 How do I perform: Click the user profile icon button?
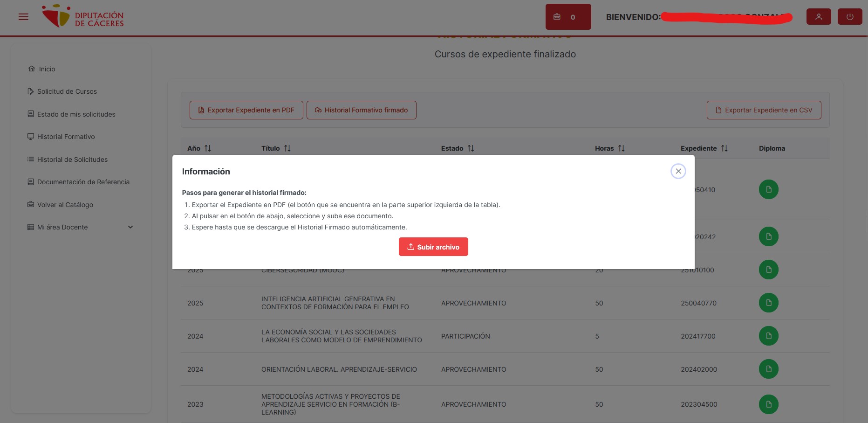(x=818, y=17)
